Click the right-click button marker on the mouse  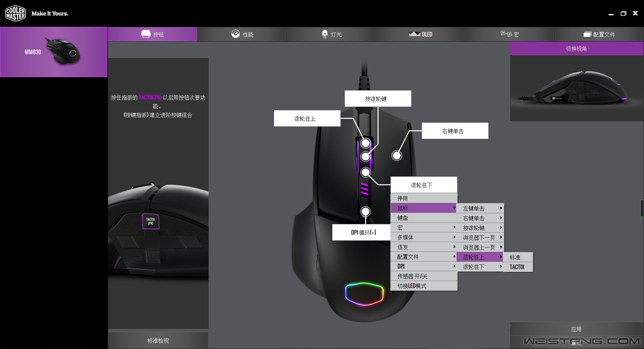(x=396, y=156)
